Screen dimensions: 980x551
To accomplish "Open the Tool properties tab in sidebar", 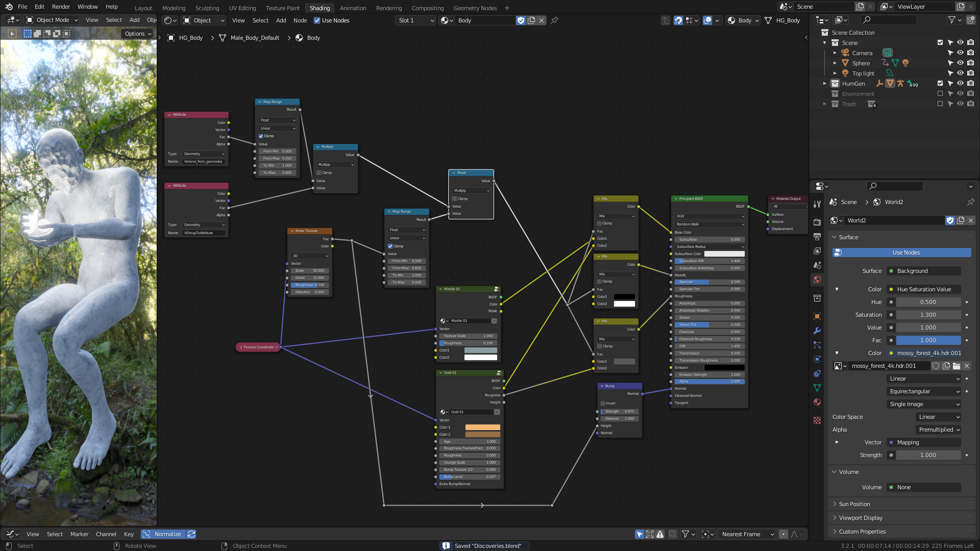I will pos(817,204).
